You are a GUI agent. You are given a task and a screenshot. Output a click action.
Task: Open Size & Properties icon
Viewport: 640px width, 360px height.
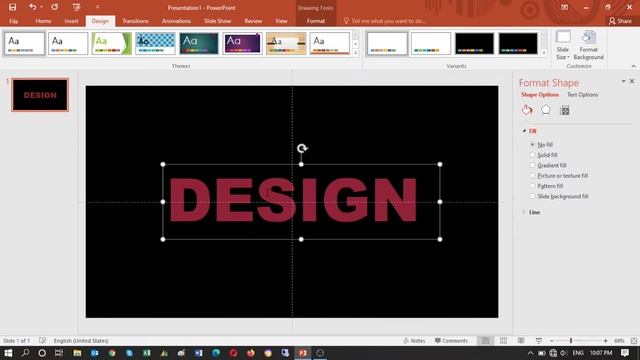click(x=564, y=110)
